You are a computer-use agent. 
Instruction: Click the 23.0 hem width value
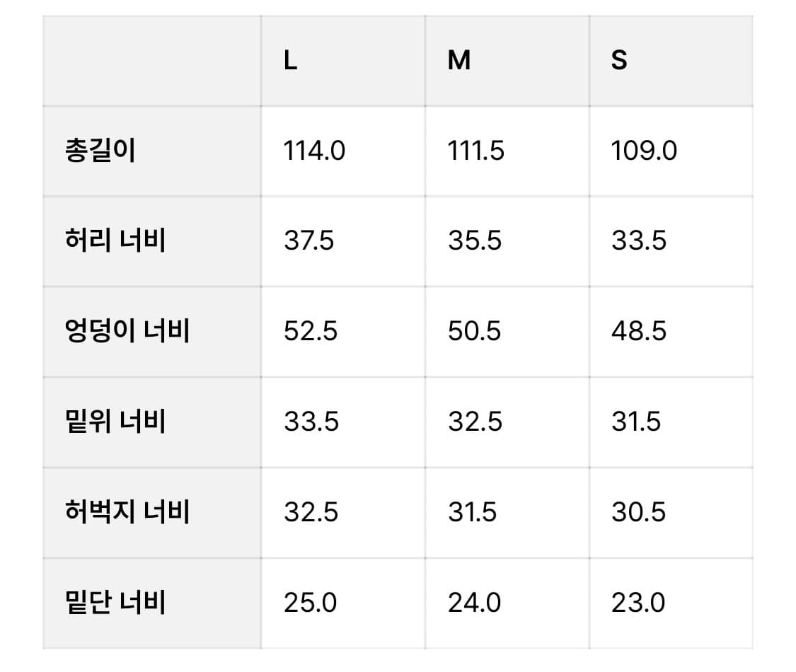638,603
